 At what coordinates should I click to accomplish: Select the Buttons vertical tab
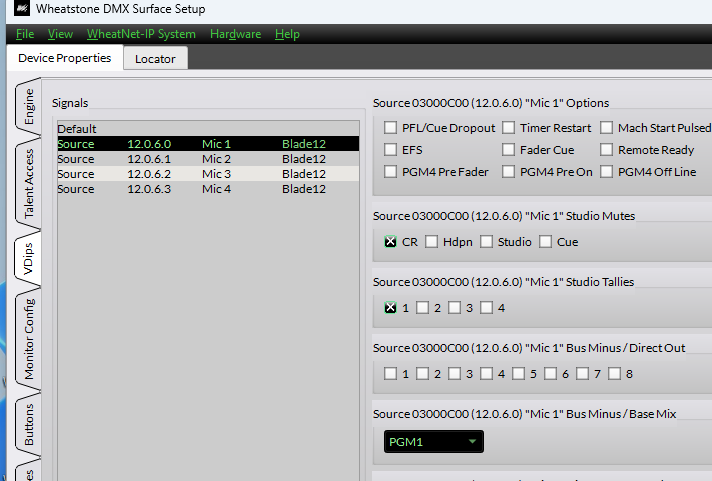(29, 425)
